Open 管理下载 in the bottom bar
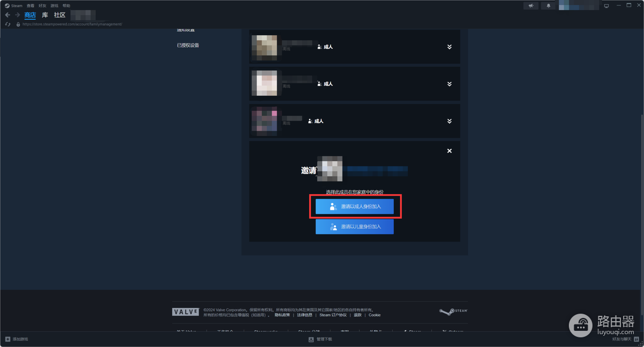Viewport: 644px width, 347px height. 320,339
